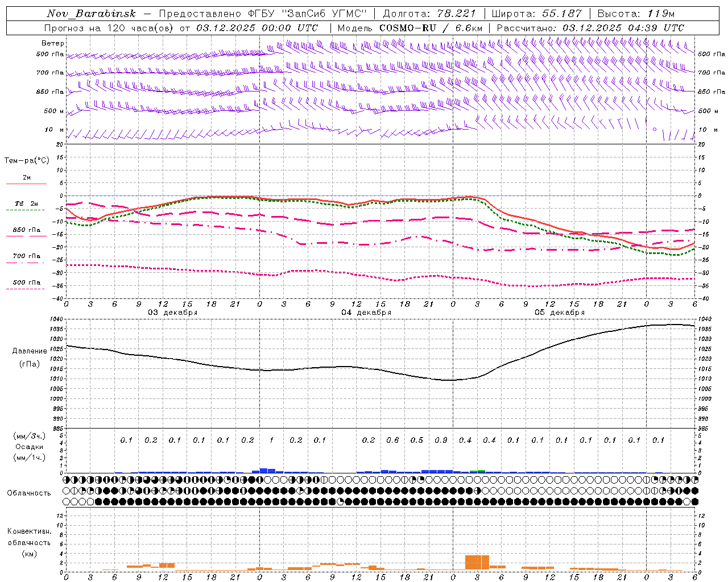Click the Модель COSMO-RU / 6.6км text
Screen dimensions: 728x582
(x=409, y=27)
